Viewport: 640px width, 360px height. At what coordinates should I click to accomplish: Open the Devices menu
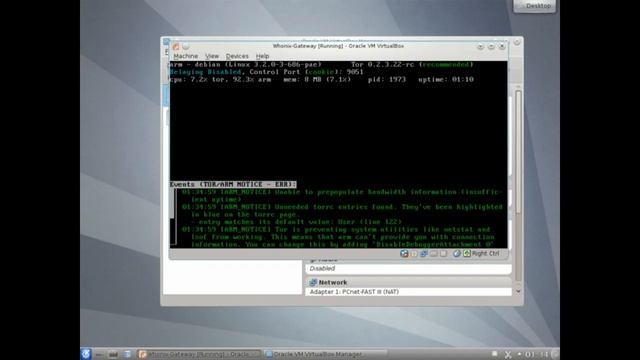[x=237, y=56]
